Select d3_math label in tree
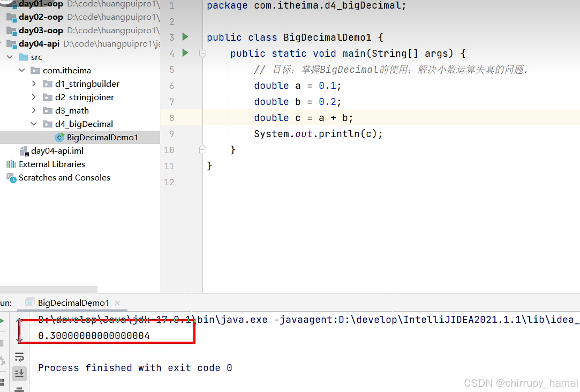 point(72,110)
